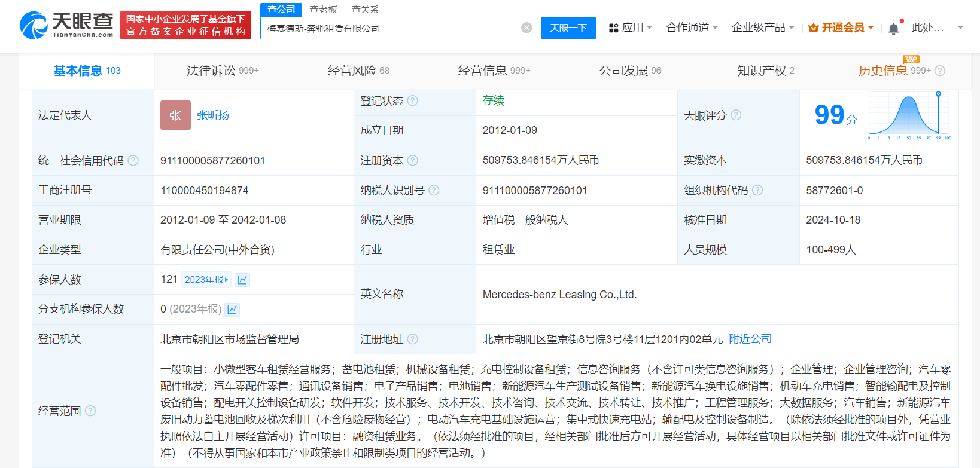Switch to 查老板 search tab

[x=324, y=9]
